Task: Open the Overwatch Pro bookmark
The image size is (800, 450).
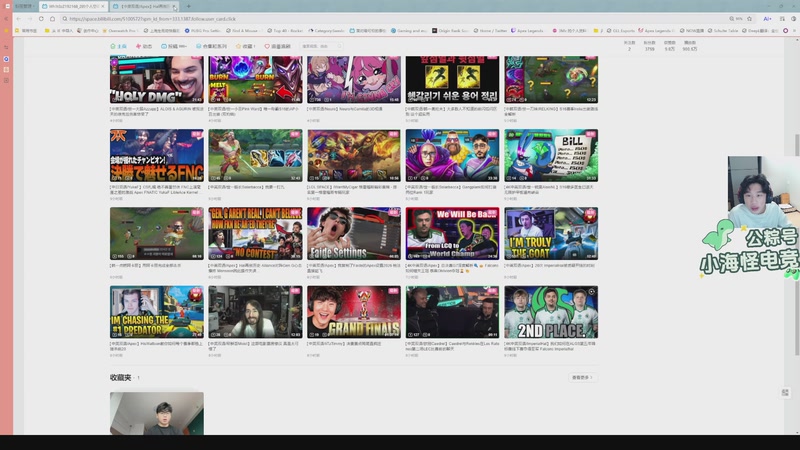Action: click(x=119, y=31)
